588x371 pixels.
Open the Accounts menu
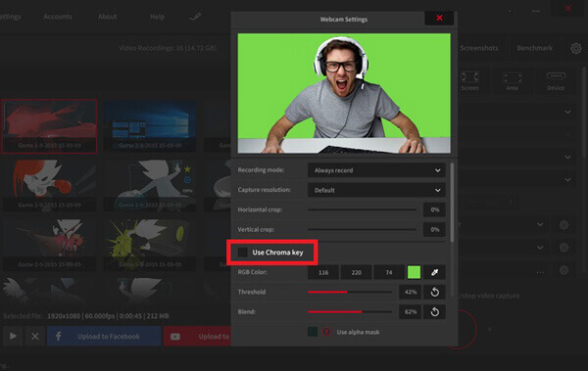point(58,17)
